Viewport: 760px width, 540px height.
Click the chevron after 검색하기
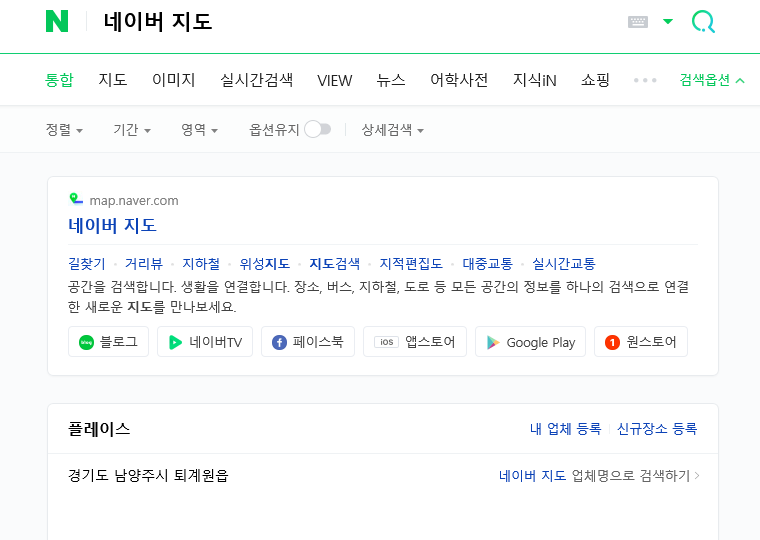tap(697, 476)
